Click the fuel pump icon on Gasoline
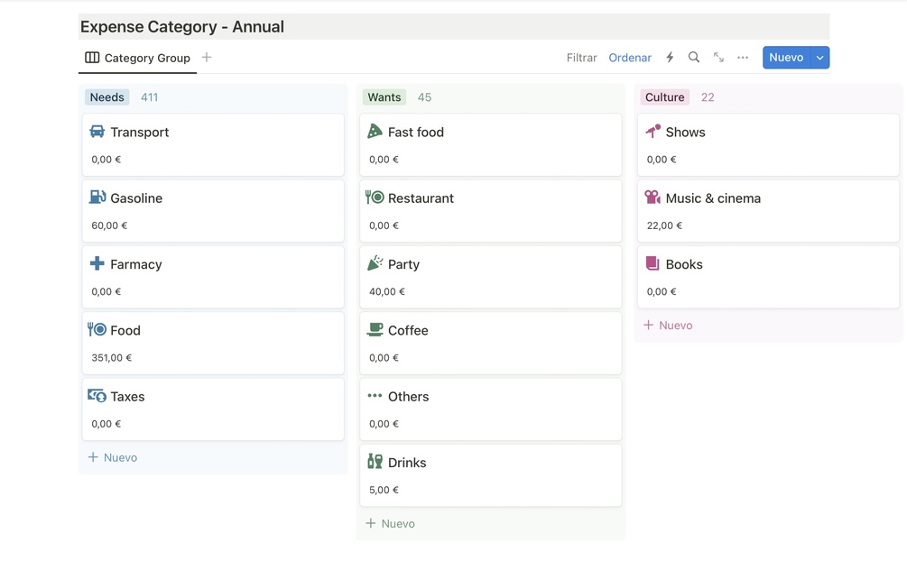Image resolution: width=907 pixels, height=588 pixels. (x=97, y=198)
